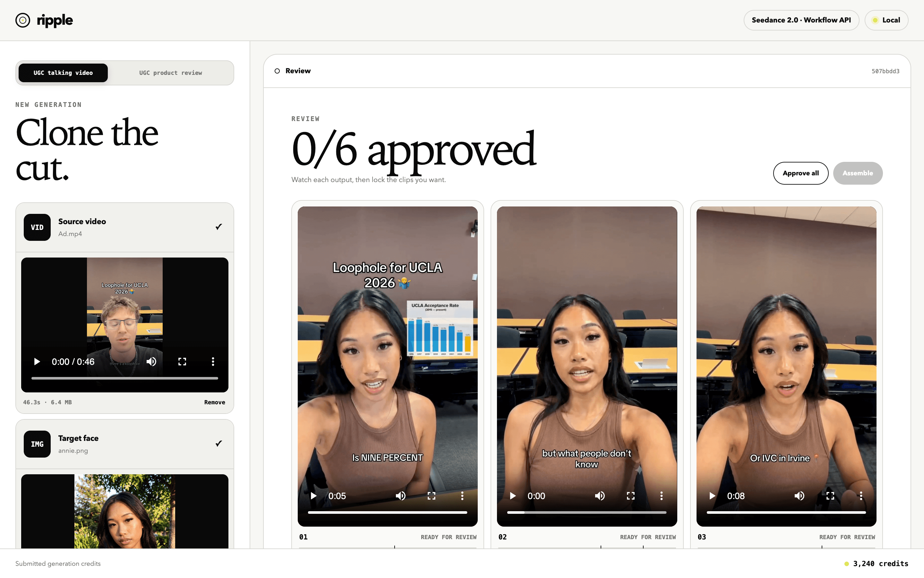The width and height of the screenshot is (924, 578).
Task: Click the Seedance 2.0 Workflow API pill
Action: 801,20
